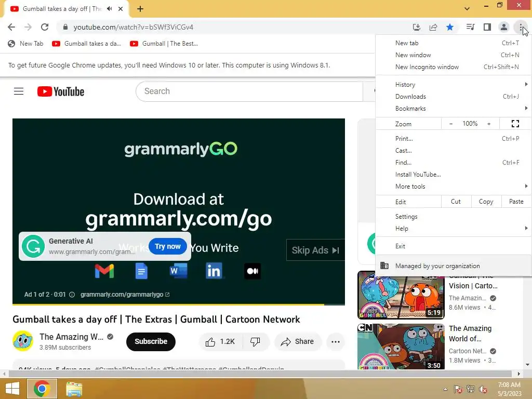
Task: Open the media controls icon in toolbar
Action: point(470,27)
